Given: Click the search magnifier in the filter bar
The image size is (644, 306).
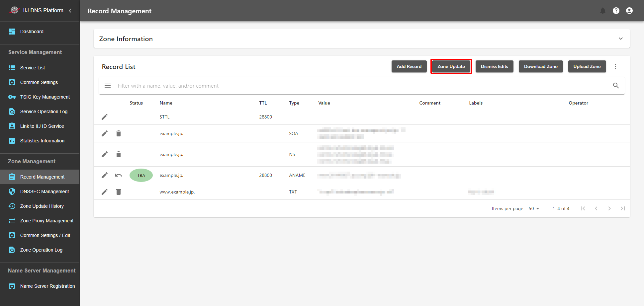Looking at the screenshot, I should [616, 86].
